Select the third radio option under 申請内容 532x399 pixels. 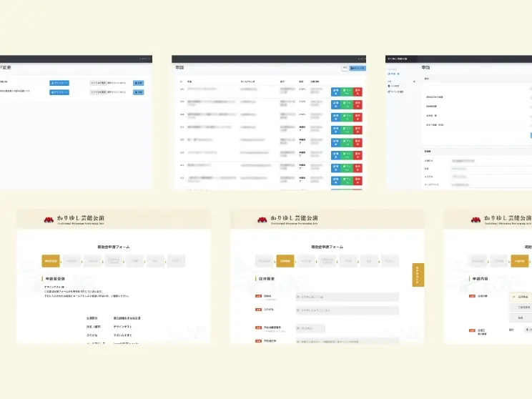(521, 317)
